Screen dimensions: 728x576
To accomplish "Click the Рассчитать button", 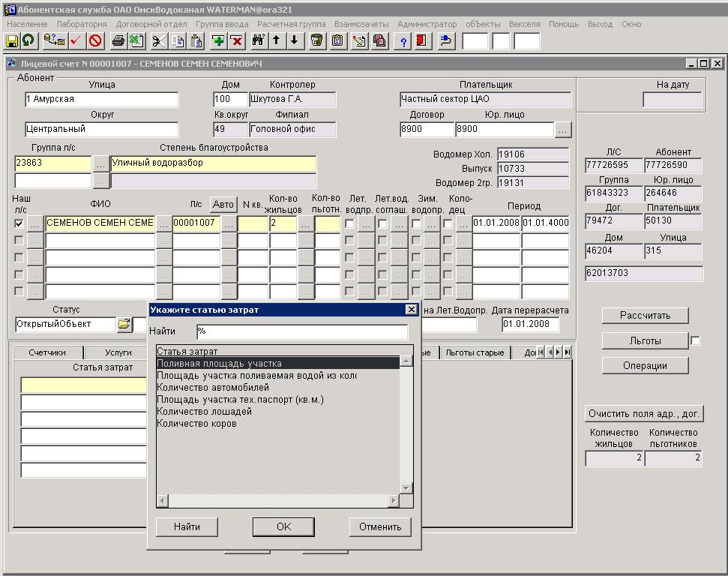I will tap(645, 316).
